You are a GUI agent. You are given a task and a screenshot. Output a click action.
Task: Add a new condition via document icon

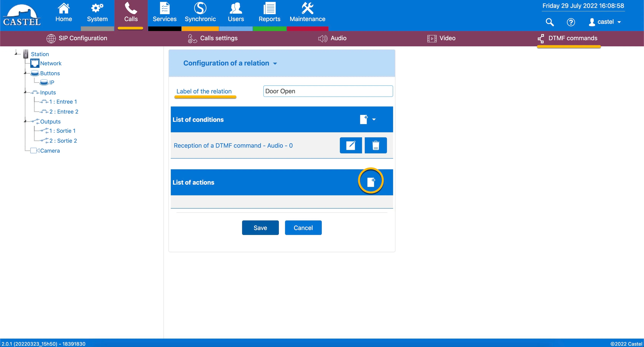364,119
